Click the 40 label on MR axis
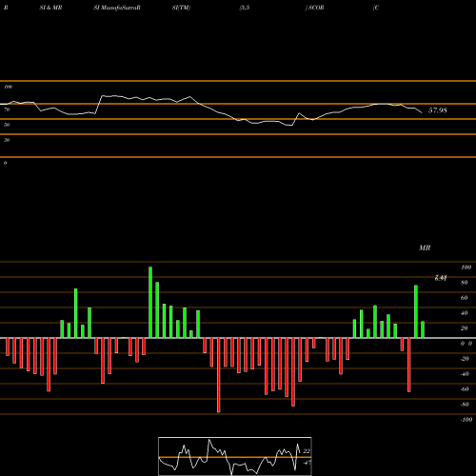The width and height of the screenshot is (476, 476). click(x=465, y=313)
